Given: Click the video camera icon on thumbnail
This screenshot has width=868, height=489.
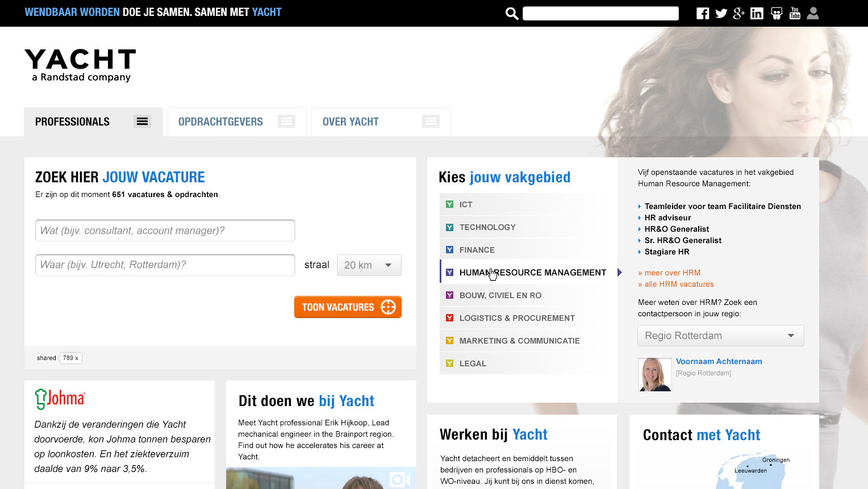Looking at the screenshot, I should 400,480.
